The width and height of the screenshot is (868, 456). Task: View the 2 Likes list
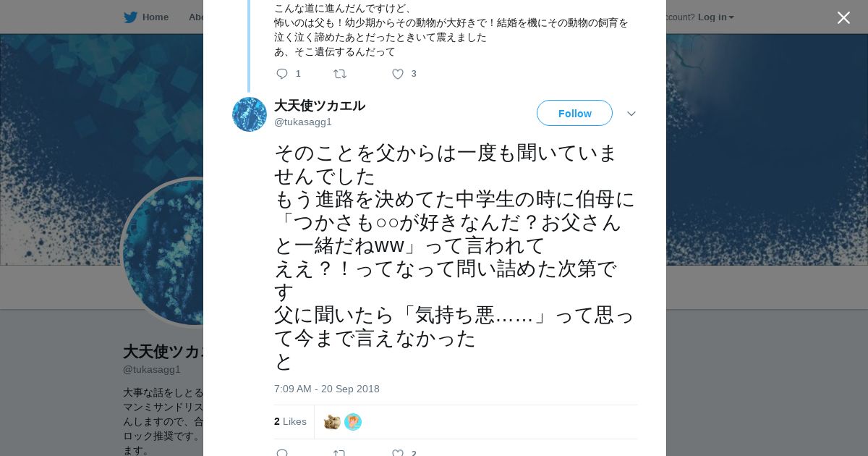290,422
